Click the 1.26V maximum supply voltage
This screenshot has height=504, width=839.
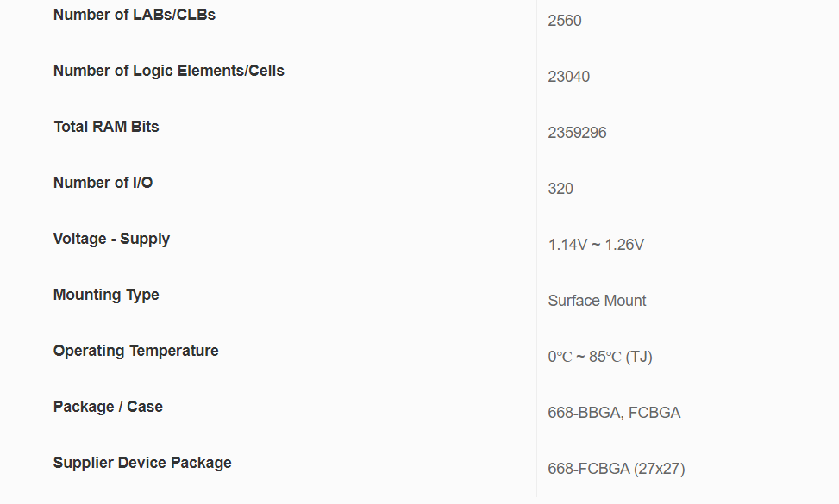pos(624,245)
